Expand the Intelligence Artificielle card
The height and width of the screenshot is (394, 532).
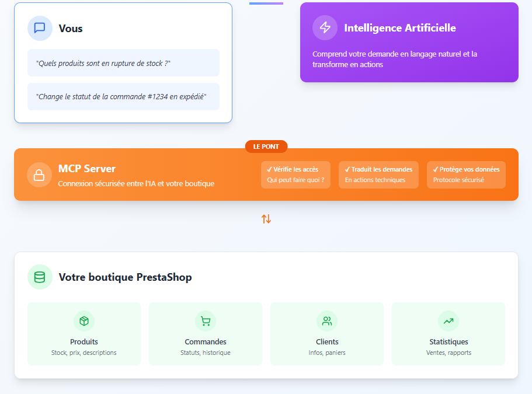(x=409, y=42)
